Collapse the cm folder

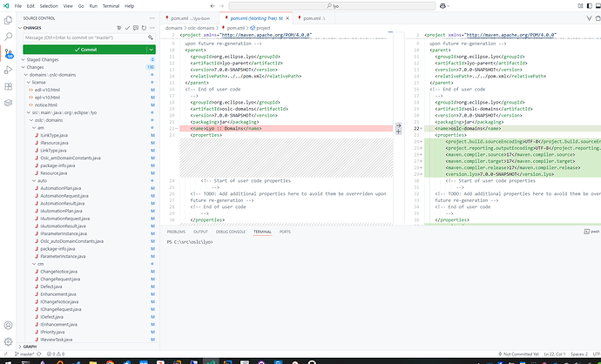[x=40, y=264]
